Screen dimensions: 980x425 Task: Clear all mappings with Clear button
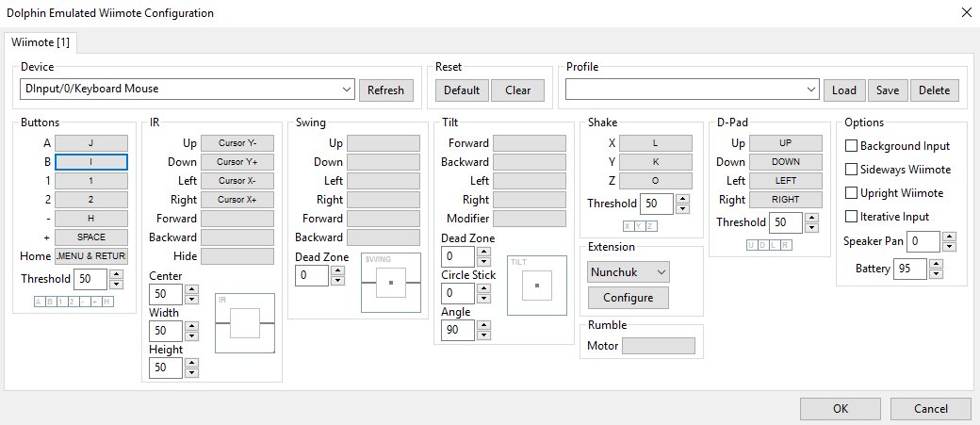(x=517, y=90)
